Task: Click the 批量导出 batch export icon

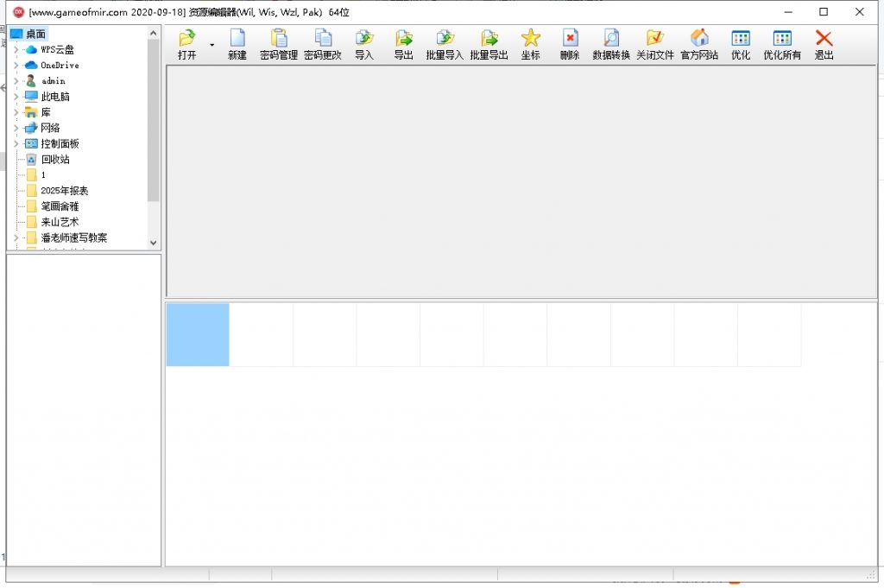Action: [489, 39]
